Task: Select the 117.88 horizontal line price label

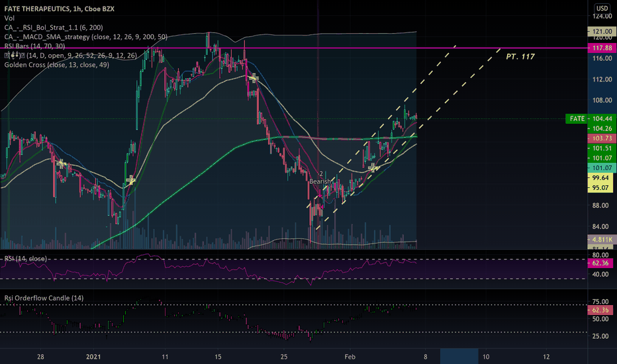Action: pos(602,48)
